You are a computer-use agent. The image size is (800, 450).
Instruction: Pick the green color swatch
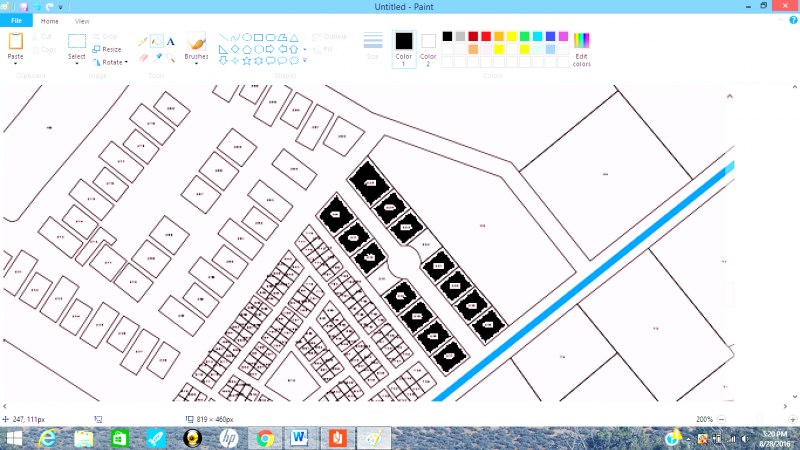tap(524, 36)
